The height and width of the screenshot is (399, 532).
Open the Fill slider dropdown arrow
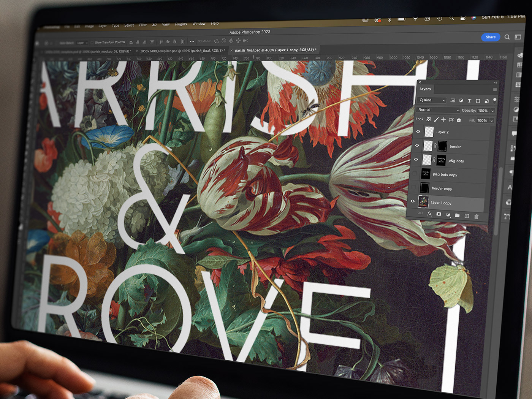tap(491, 121)
